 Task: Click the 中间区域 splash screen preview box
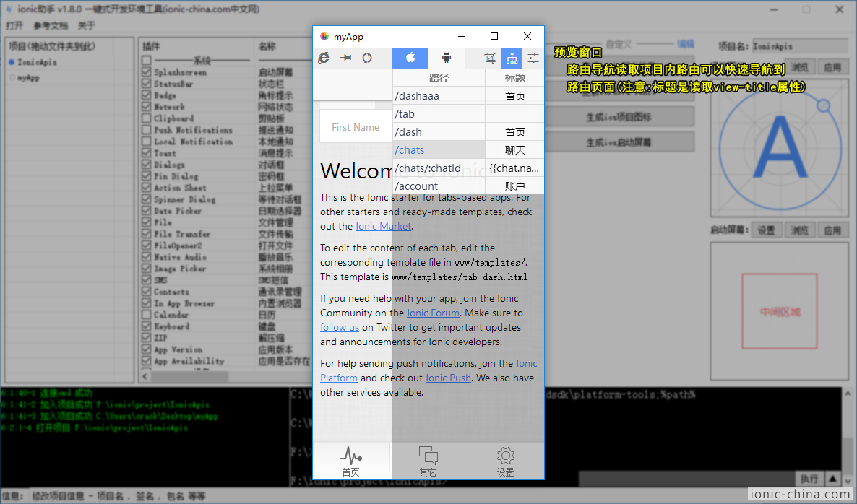click(x=780, y=311)
